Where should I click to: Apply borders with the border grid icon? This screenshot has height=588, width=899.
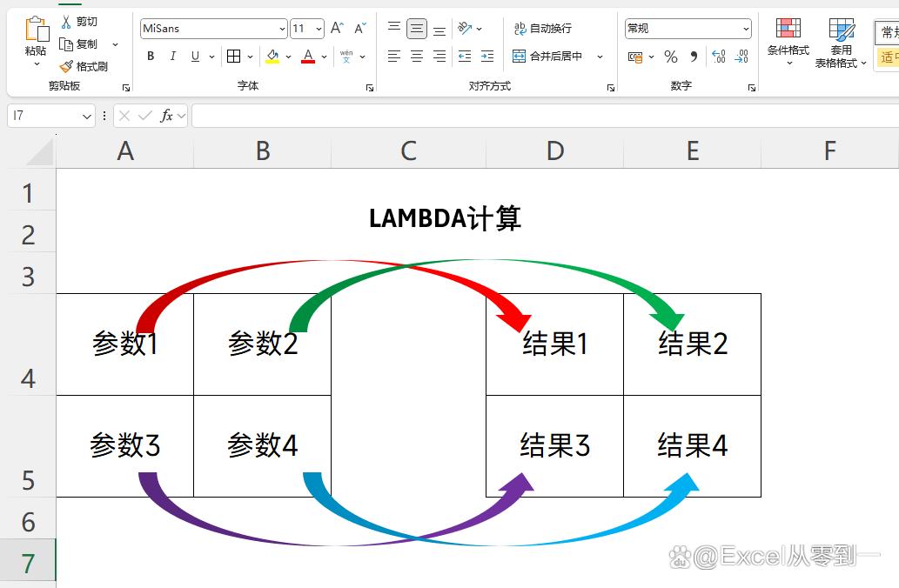(x=233, y=57)
